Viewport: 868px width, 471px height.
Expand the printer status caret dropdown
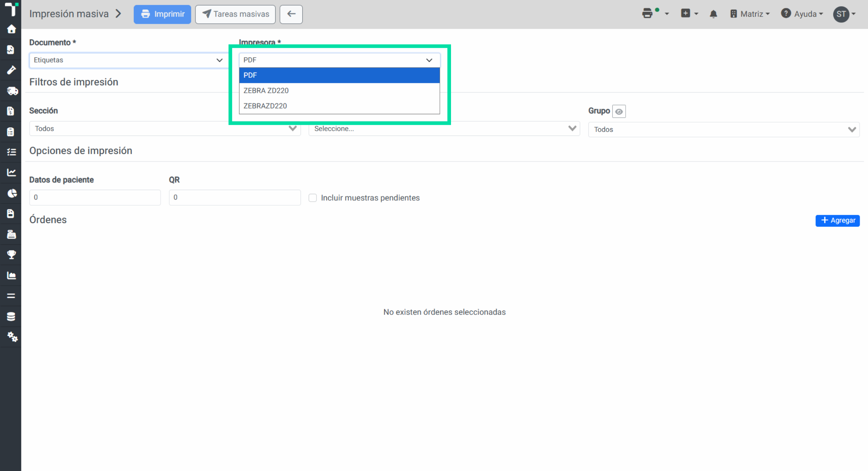tap(667, 14)
